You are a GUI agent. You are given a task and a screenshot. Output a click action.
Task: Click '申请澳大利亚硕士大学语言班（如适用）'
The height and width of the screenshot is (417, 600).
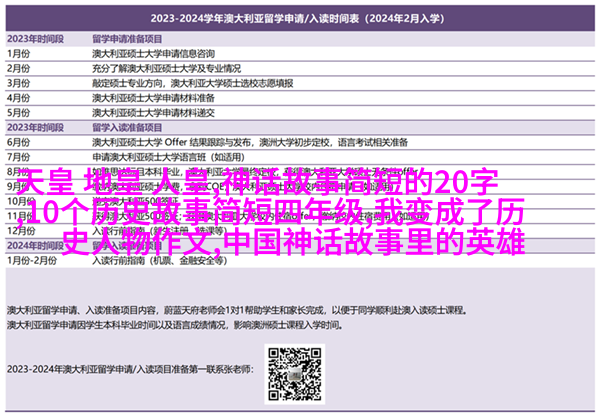click(168, 157)
